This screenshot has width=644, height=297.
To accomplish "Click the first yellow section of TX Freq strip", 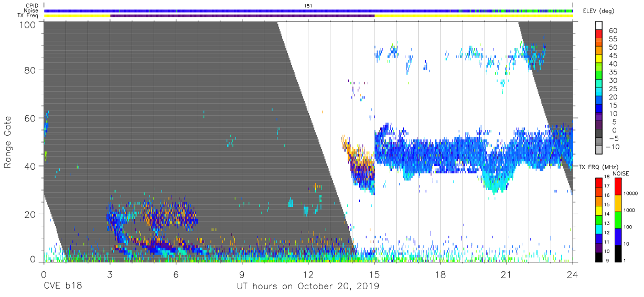I will 77,16.
